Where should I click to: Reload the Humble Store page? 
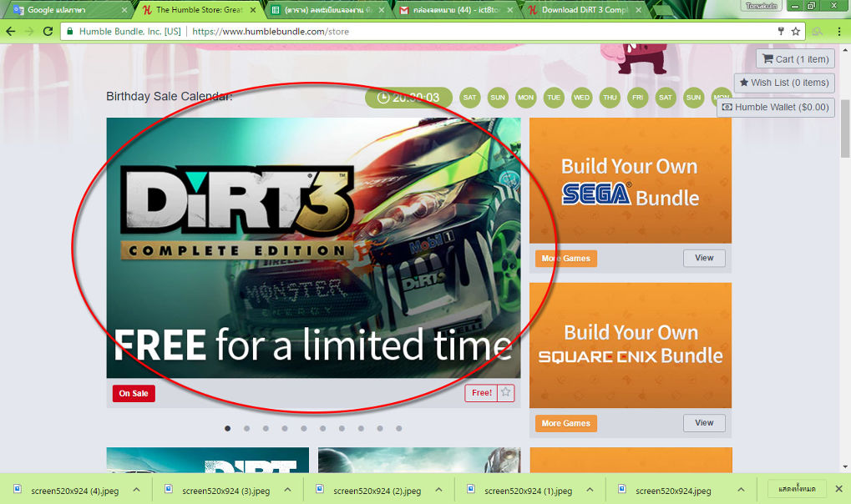48,31
